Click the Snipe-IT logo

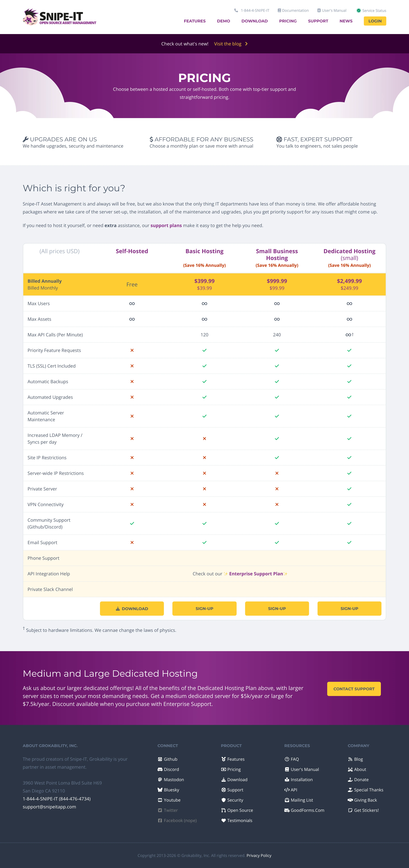point(60,17)
